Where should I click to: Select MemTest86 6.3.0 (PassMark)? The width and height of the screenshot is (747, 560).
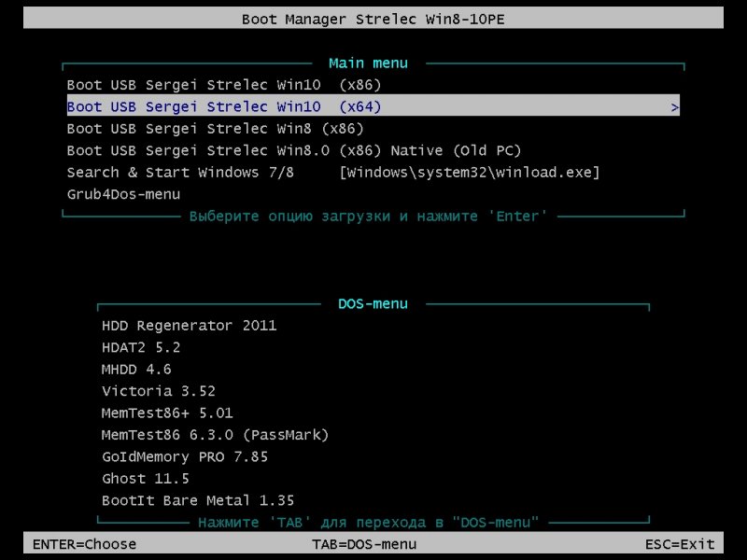[216, 435]
